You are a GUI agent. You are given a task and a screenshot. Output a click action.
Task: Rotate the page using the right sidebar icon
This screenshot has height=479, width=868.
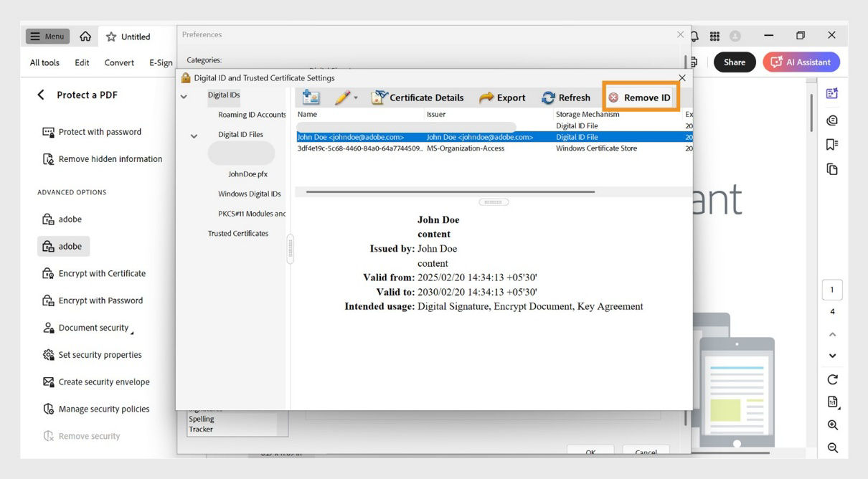832,379
